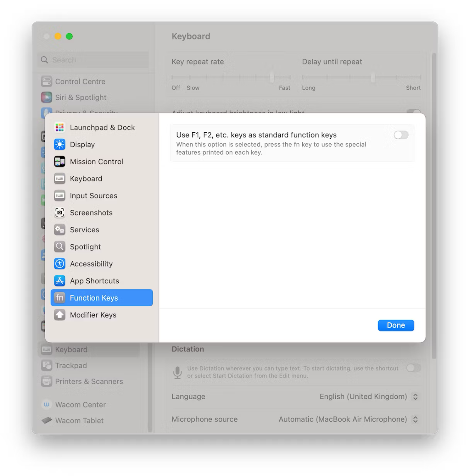The image size is (470, 476).
Task: Click the Input Sources keyboard icon
Action: tap(60, 195)
